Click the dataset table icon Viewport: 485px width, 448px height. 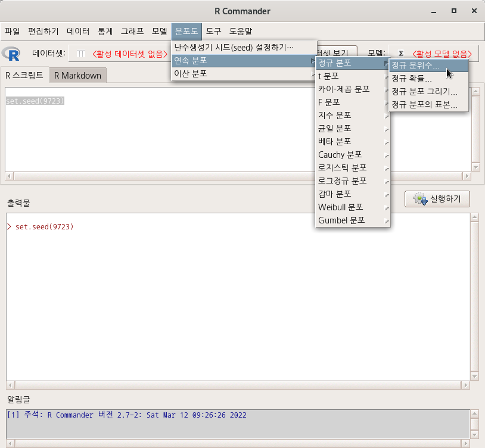point(80,54)
